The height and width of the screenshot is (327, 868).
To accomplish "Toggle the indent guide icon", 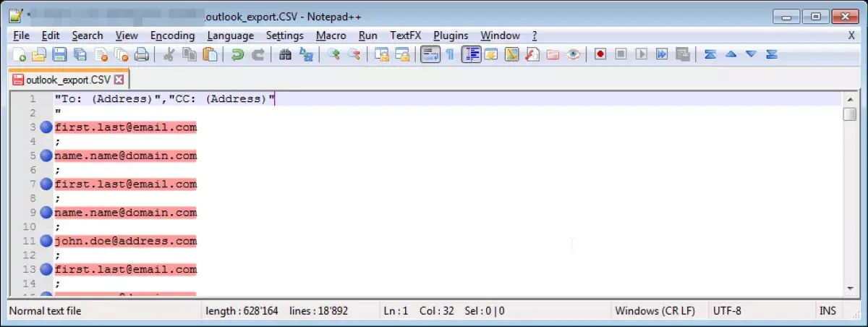I will (471, 54).
